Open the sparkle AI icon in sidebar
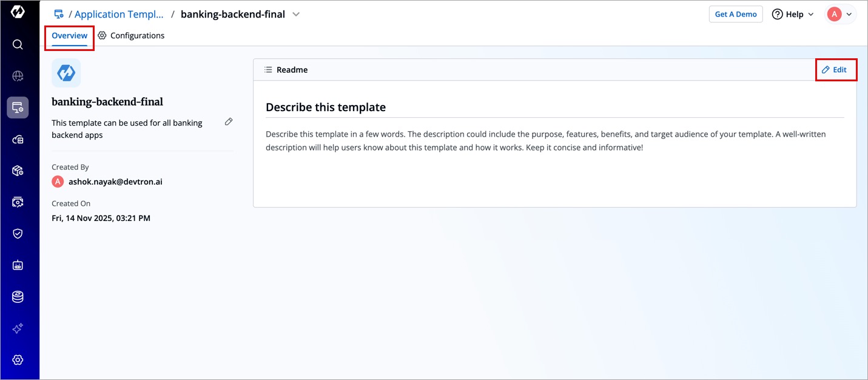 click(18, 328)
